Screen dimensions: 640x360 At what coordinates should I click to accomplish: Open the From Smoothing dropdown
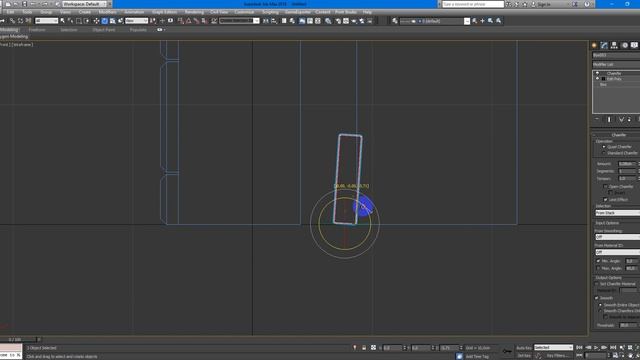point(617,237)
